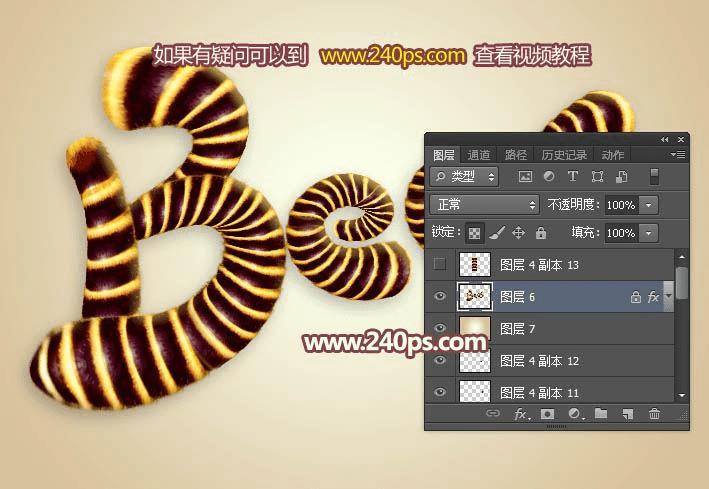This screenshot has height=489, width=709.
Task: Filter layers by type (T) icon
Action: click(573, 176)
